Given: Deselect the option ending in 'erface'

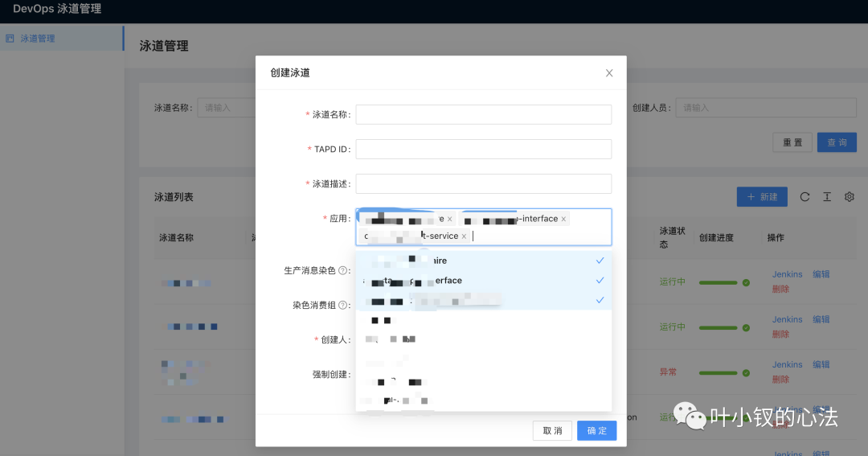Looking at the screenshot, I should pyautogui.click(x=483, y=281).
